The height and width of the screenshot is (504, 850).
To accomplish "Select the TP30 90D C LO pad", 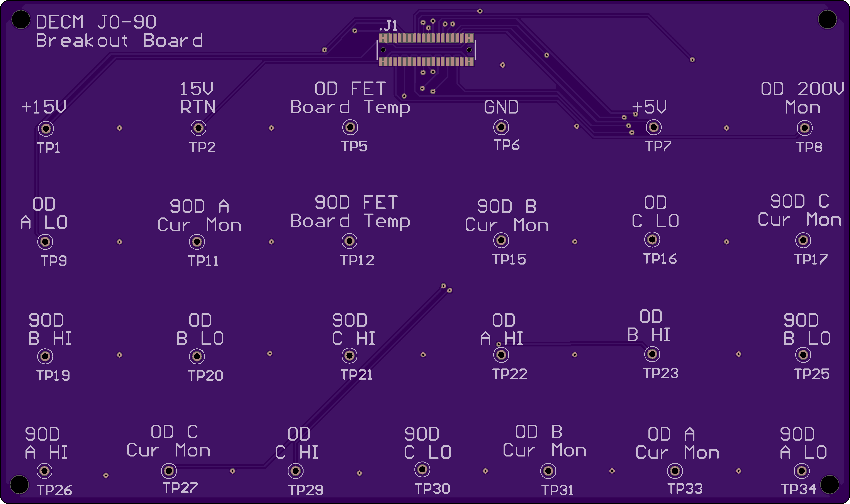I will coord(422,469).
